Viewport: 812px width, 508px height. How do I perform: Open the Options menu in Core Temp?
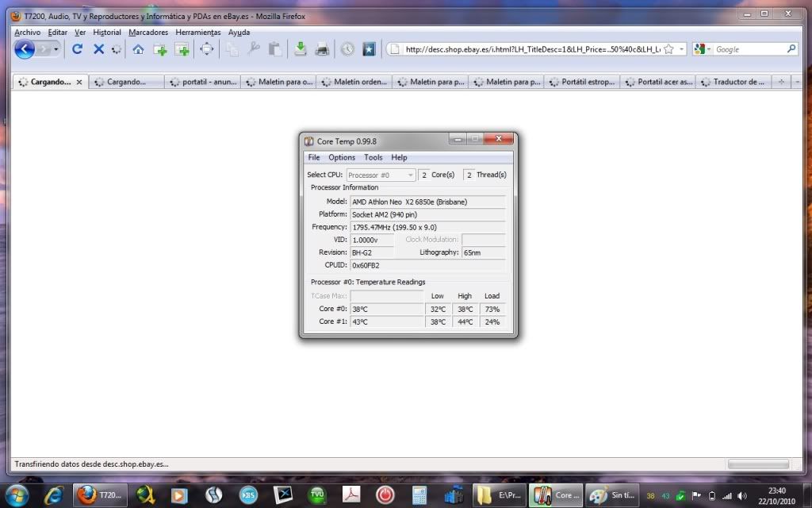tap(342, 158)
